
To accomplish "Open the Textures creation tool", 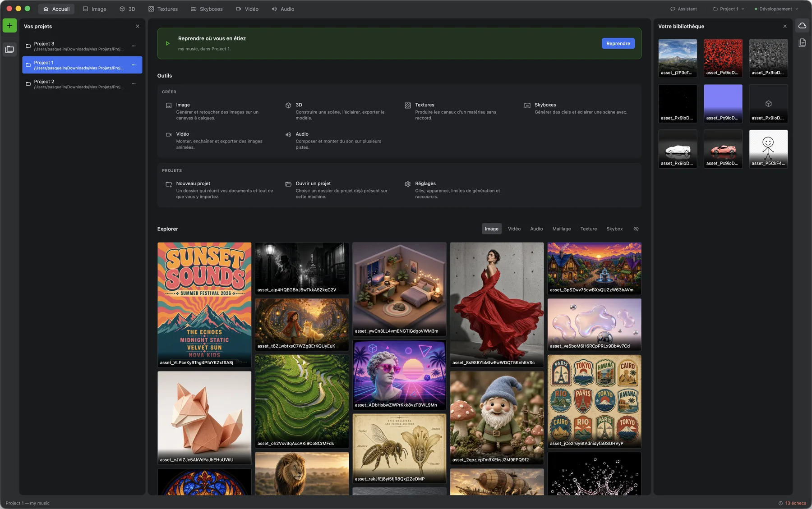I will coord(456,111).
